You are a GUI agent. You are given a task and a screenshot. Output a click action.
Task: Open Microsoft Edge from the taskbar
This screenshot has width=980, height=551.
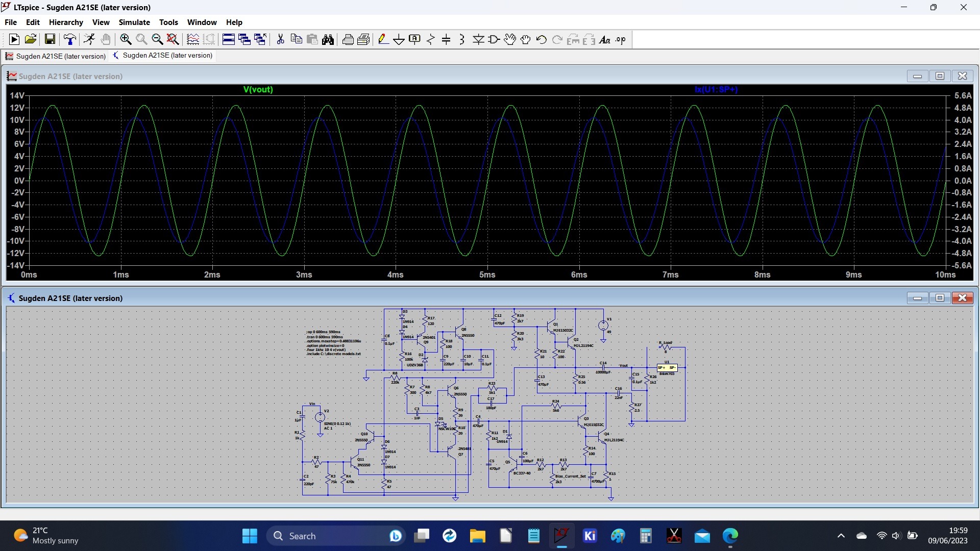click(x=730, y=536)
